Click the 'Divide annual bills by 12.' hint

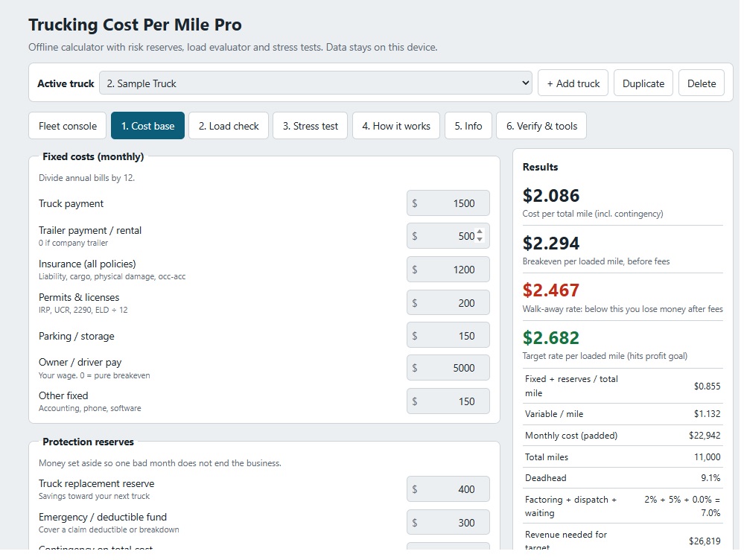pyautogui.click(x=87, y=178)
